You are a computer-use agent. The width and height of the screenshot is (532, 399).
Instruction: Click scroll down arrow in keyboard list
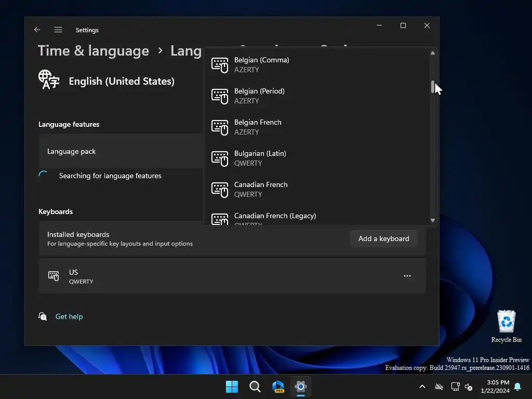tap(433, 220)
